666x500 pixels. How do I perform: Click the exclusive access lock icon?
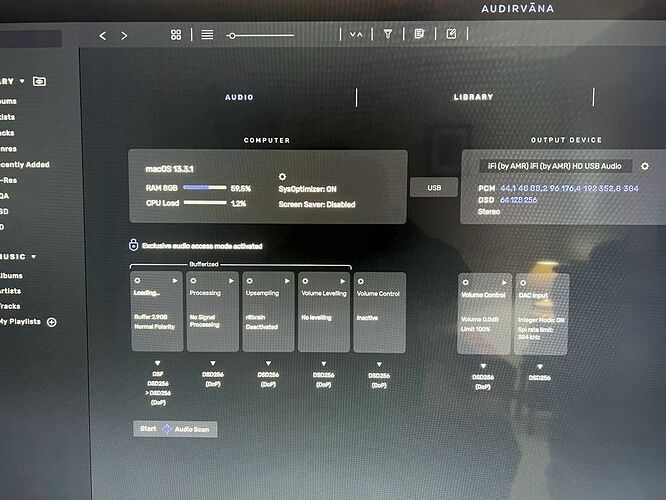[133, 245]
